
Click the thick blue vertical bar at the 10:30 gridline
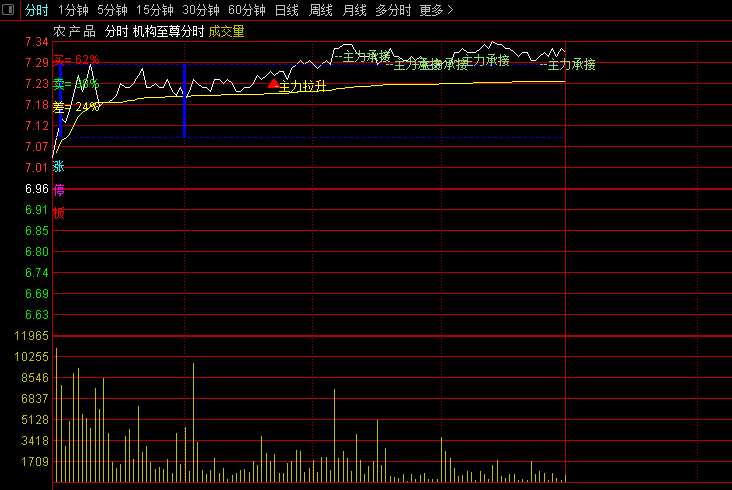[185, 101]
